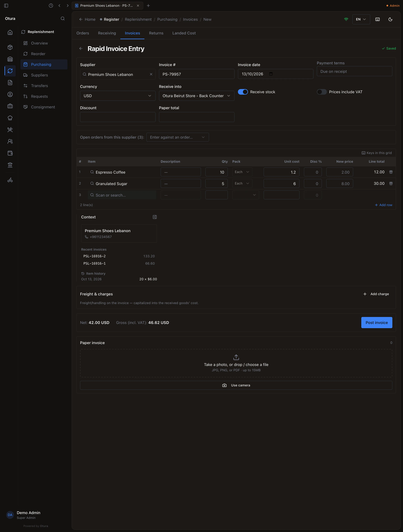Click the Paper total input field
Viewport: 403px width, 532px height.
coord(196,117)
